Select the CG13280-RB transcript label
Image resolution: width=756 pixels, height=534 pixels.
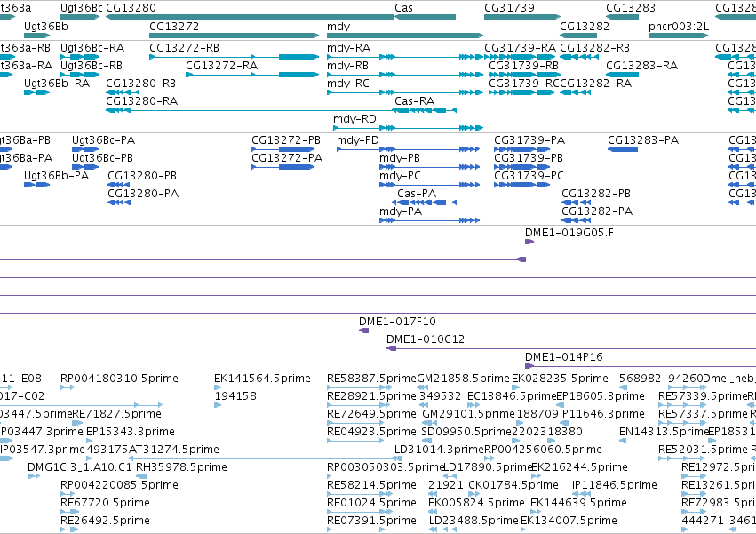140,84
